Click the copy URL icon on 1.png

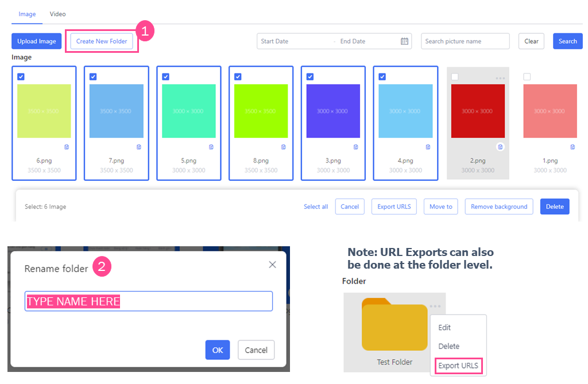pos(572,147)
